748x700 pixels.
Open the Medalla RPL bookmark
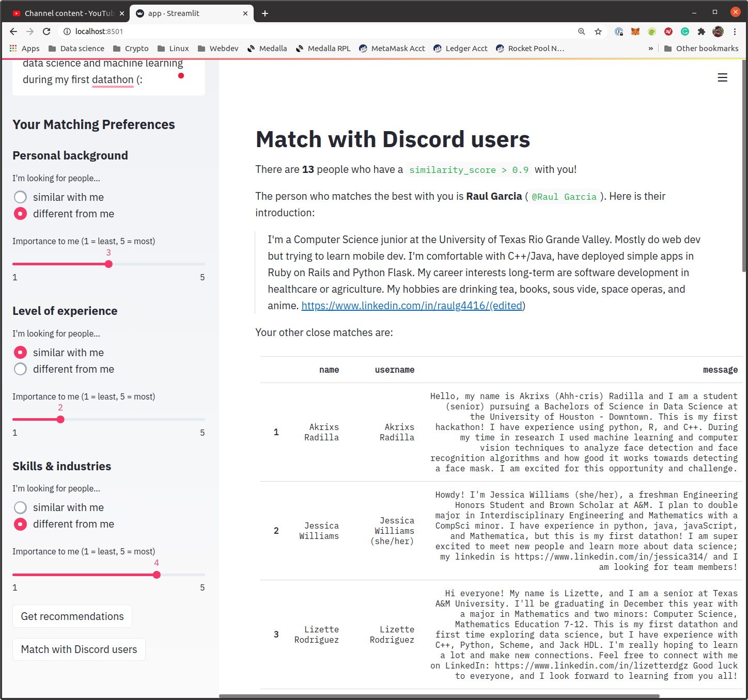[323, 49]
